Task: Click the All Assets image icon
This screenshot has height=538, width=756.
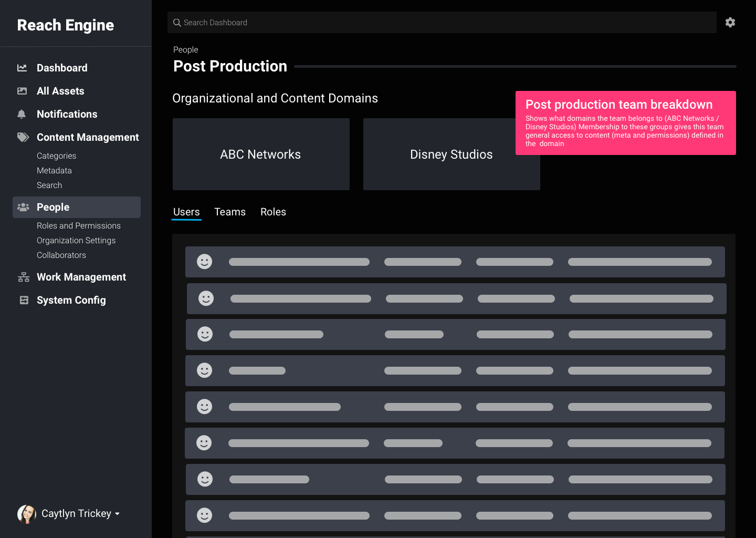Action: pos(22,91)
